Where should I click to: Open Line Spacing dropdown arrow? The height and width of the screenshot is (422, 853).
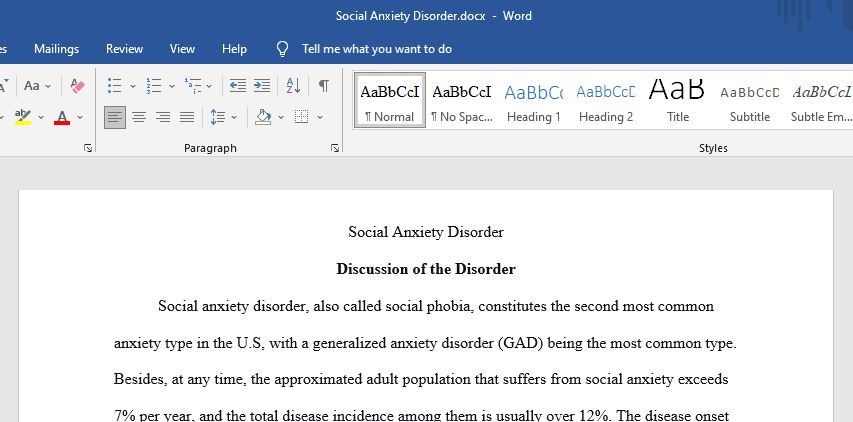[x=234, y=117]
